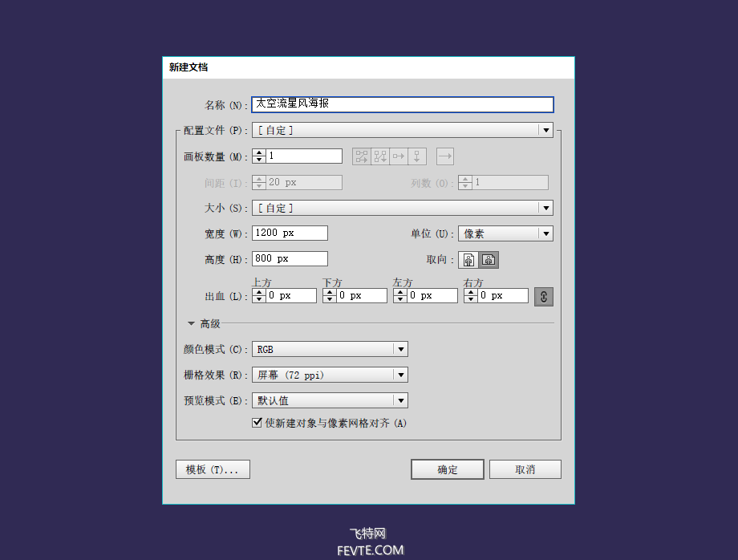Choose arrange by column artboard layout
The height and width of the screenshot is (560, 738).
tap(417, 156)
